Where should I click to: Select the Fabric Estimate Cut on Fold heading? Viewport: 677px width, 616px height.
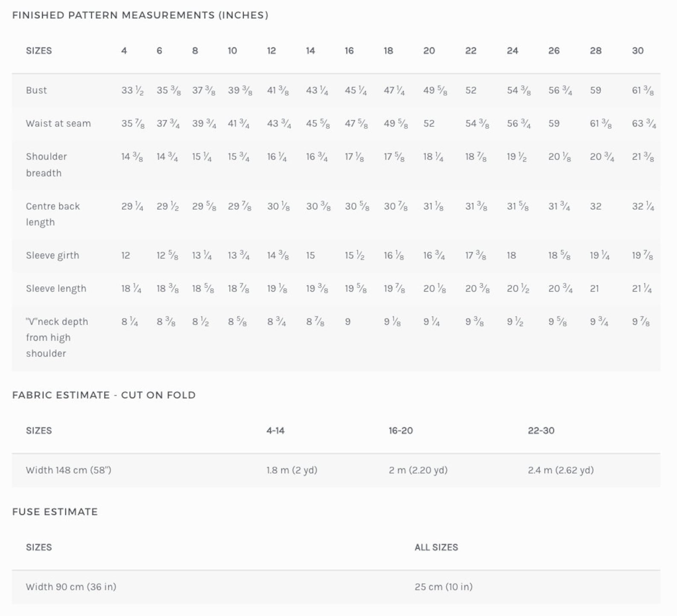(x=104, y=395)
